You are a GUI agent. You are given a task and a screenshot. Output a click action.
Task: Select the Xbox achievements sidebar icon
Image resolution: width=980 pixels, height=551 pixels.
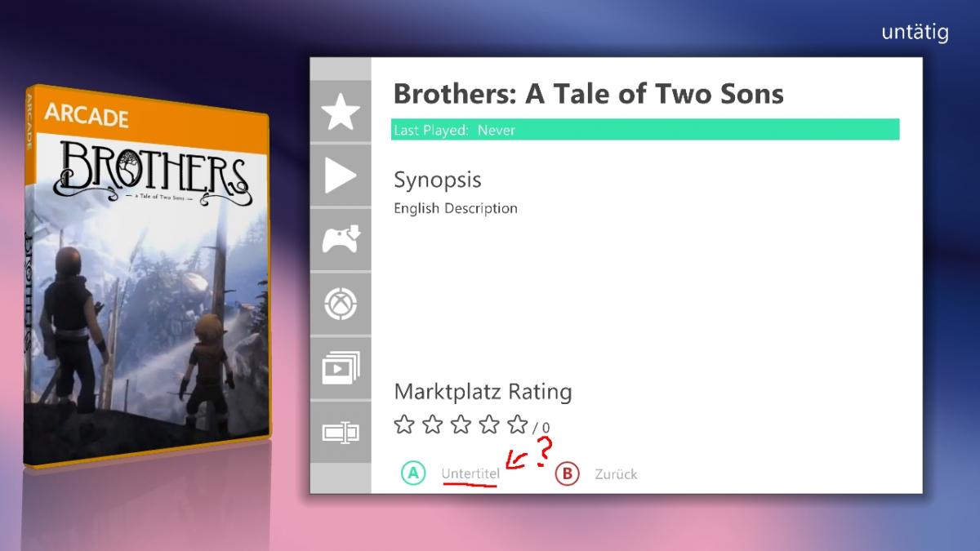(x=341, y=304)
